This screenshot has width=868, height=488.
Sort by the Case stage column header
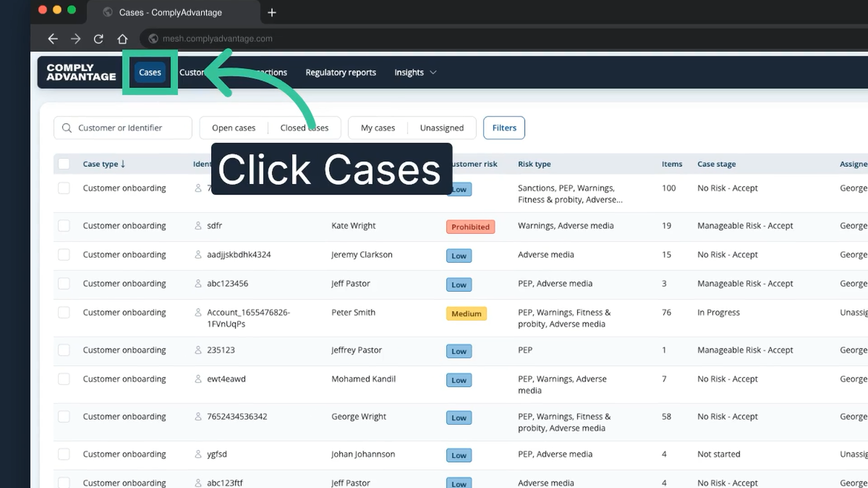pyautogui.click(x=717, y=164)
